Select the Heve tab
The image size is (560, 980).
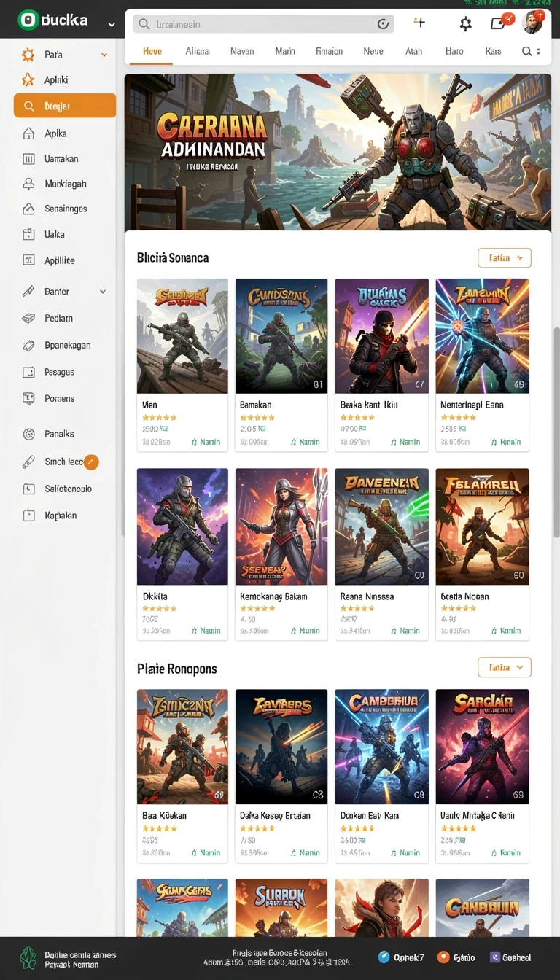[152, 51]
